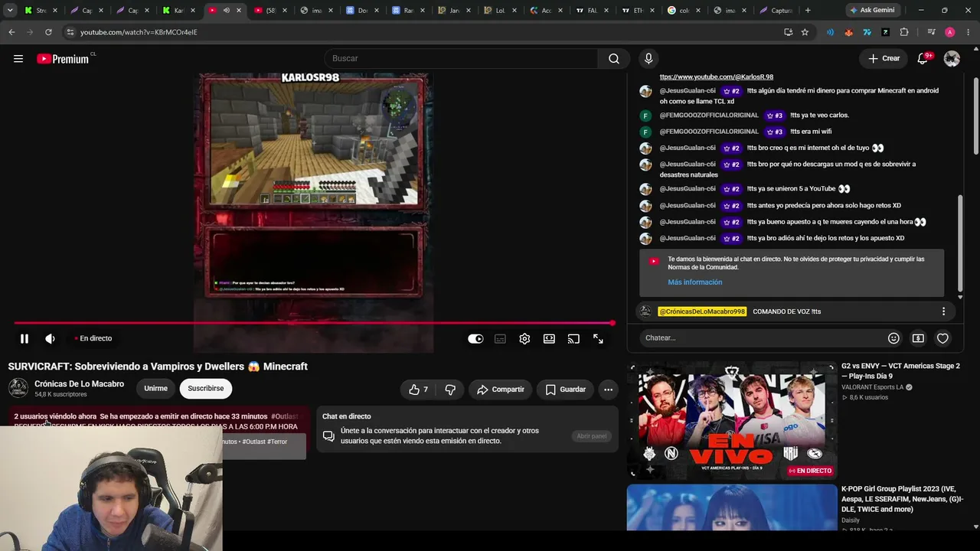Go to the YouTube Premium home logo

coord(64,59)
